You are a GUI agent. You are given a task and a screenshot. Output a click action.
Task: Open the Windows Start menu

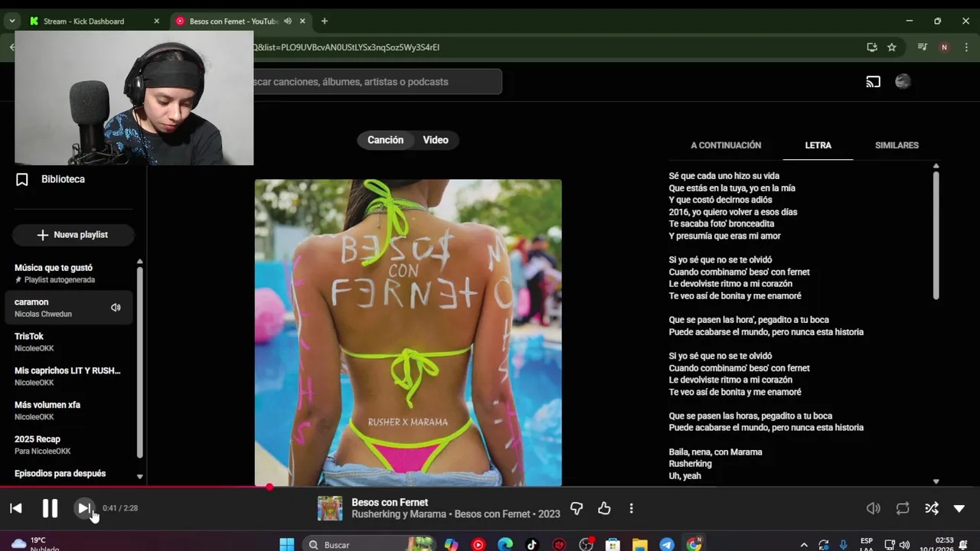coord(287,545)
